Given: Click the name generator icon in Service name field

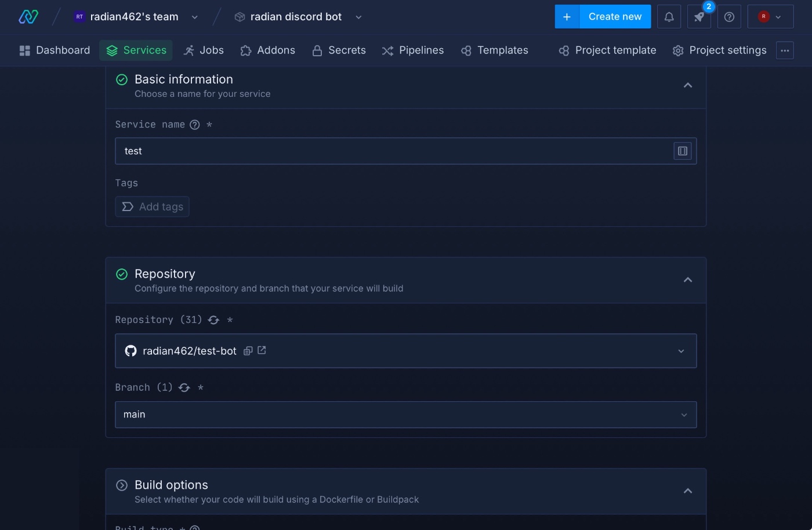Looking at the screenshot, I should (683, 151).
